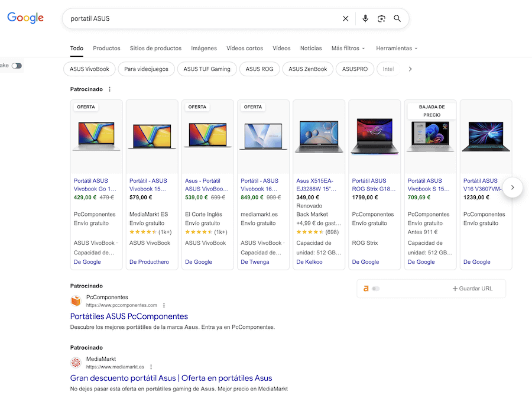532x401 pixels.
Task: Click the Vivobook 16 849,00 € laptop image
Action: coord(263,137)
